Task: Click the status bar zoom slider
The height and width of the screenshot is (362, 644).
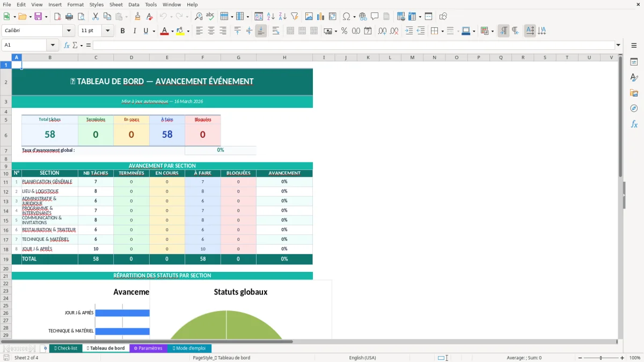Action: pyautogui.click(x=601, y=358)
